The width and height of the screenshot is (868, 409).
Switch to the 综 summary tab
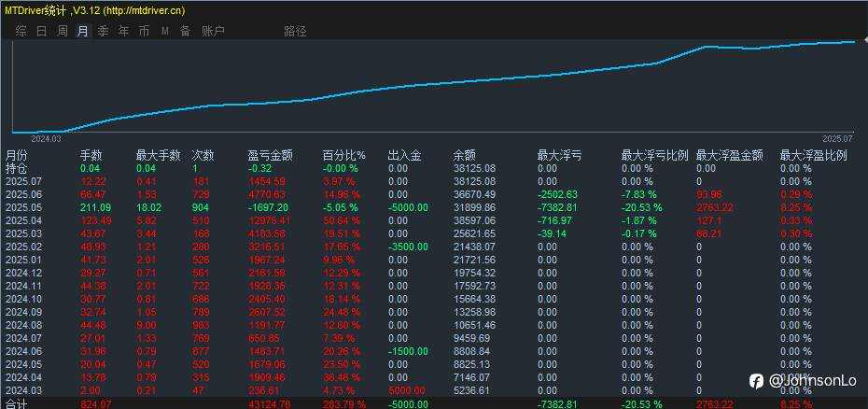tap(21, 31)
